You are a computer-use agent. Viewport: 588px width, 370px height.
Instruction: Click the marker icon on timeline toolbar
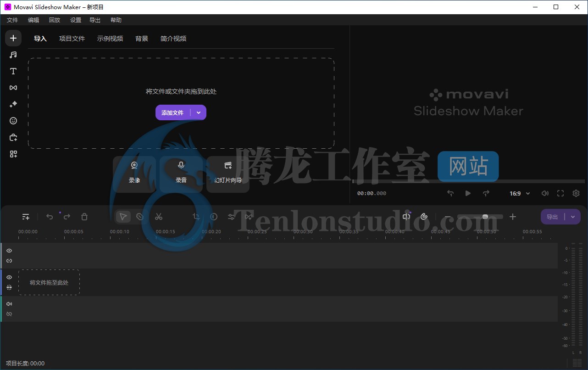click(x=406, y=217)
